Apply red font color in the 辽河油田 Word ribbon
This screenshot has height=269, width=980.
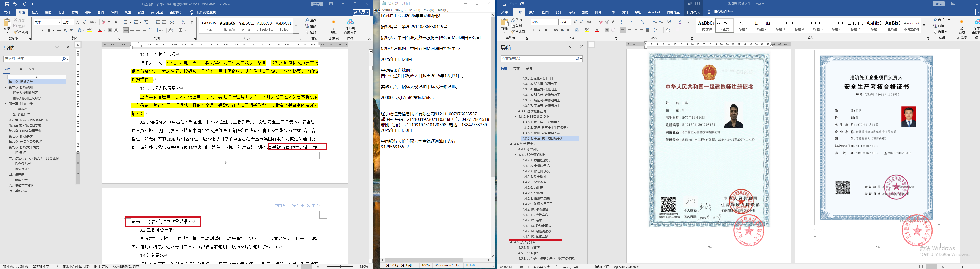point(100,30)
